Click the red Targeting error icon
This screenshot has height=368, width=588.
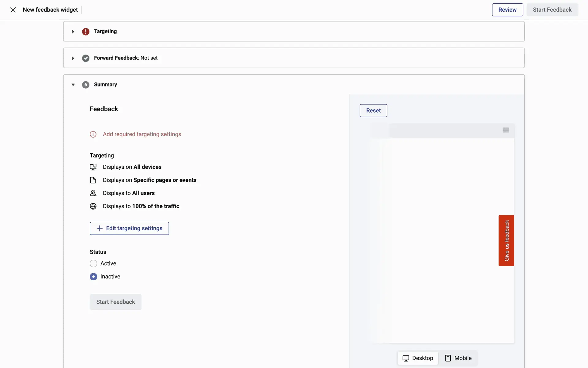point(86,32)
